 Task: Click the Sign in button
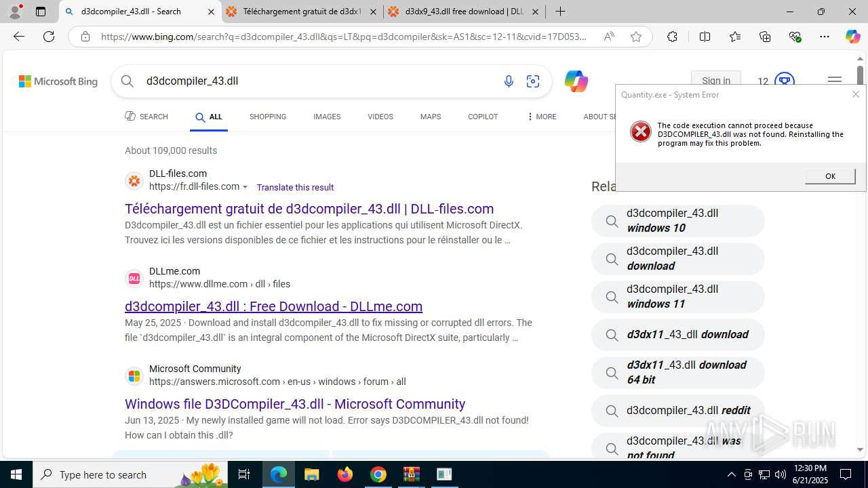click(716, 81)
